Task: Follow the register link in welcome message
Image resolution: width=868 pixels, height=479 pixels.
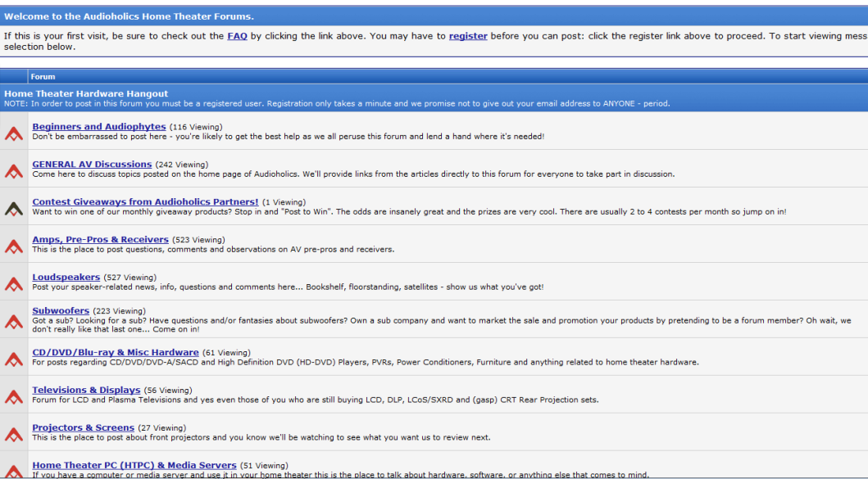Action: click(468, 36)
